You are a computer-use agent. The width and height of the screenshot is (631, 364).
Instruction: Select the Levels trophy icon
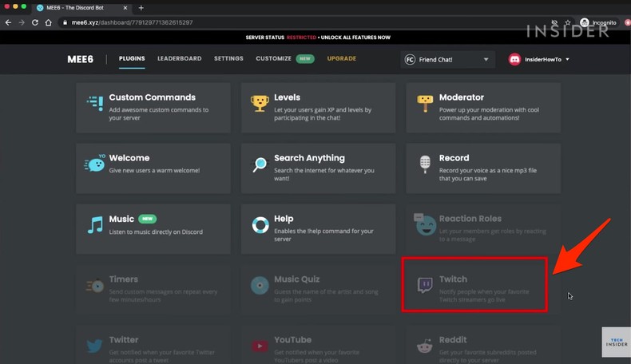coord(260,104)
